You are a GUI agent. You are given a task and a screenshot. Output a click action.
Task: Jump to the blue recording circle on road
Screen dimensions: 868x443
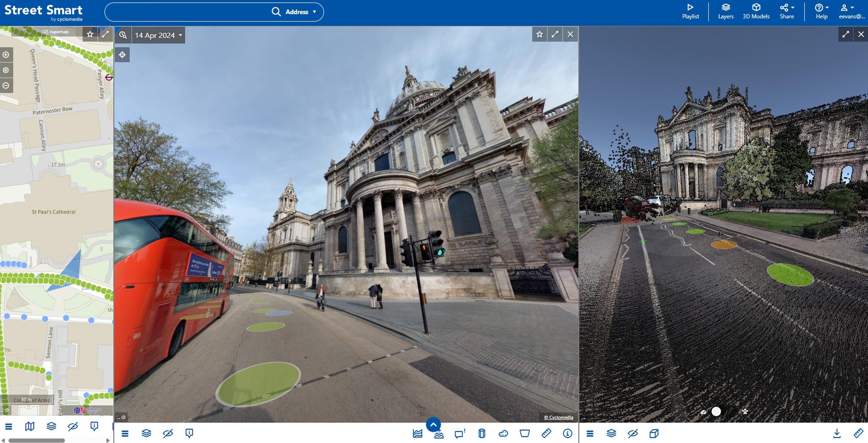279,313
